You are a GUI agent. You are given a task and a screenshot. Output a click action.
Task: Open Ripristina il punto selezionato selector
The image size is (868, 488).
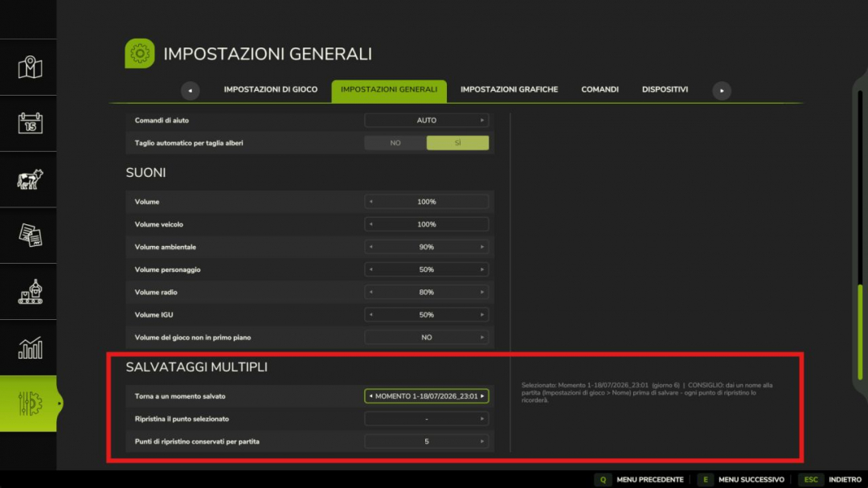pos(426,419)
